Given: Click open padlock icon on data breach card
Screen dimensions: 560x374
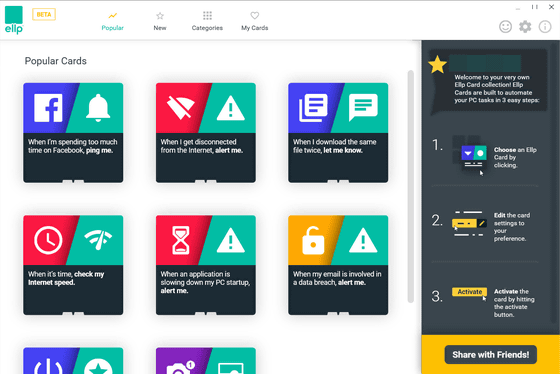Looking at the screenshot, I should [x=313, y=240].
